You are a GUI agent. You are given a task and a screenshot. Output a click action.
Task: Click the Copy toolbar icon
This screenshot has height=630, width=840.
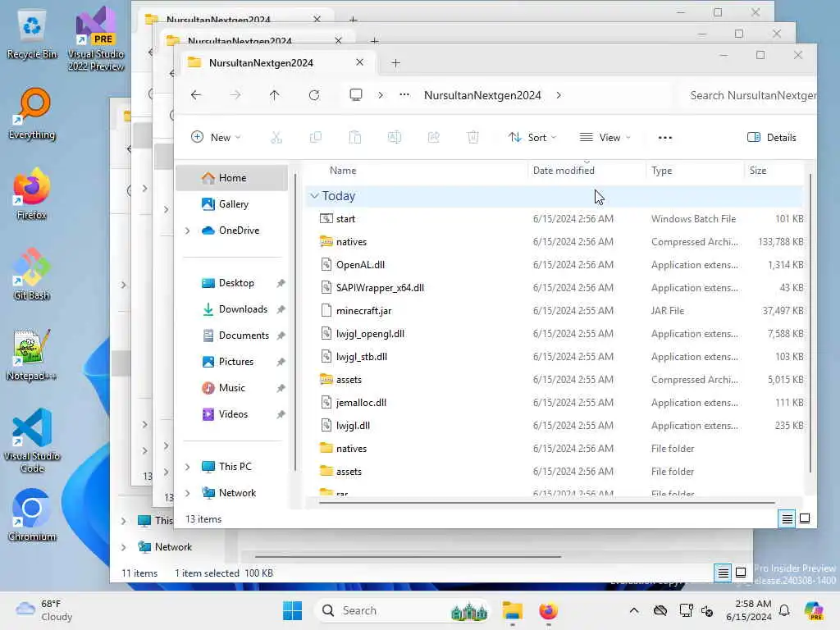click(316, 138)
